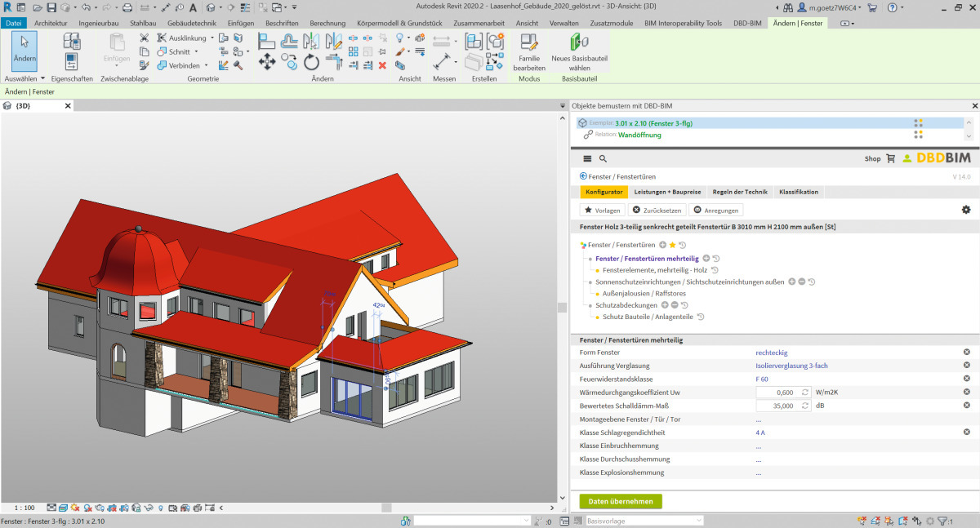Open the DBD-BIM hamburger menu
Viewport: 980px width, 528px height.
coord(586,158)
